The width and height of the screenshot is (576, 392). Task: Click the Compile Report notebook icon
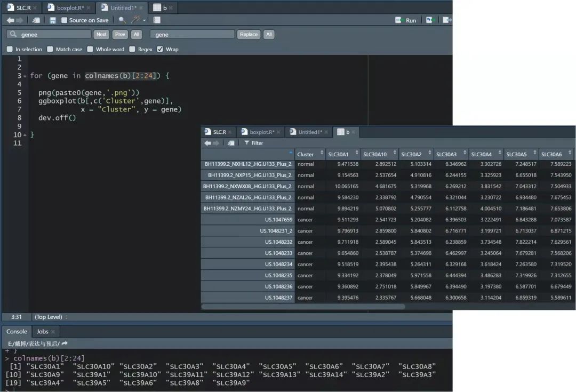(x=157, y=20)
